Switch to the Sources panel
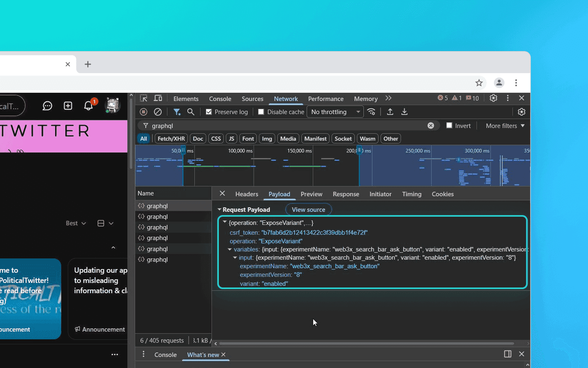This screenshot has width=588, height=368. [x=252, y=99]
